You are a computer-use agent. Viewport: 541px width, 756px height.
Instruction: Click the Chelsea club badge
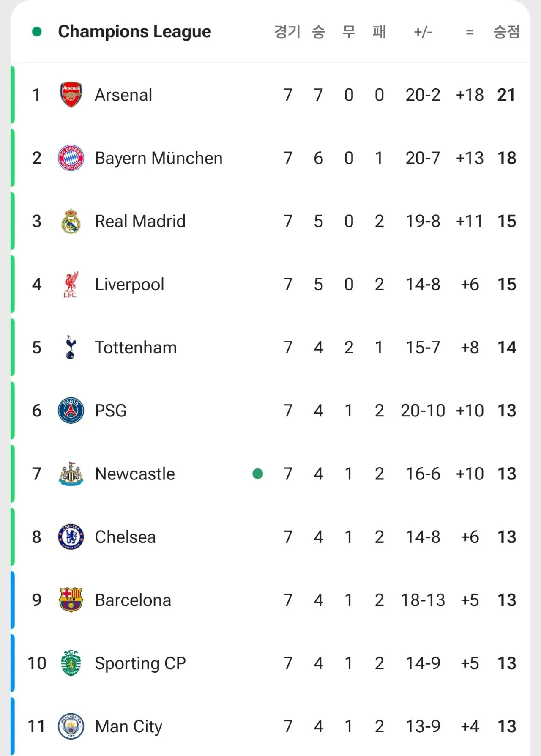(x=71, y=537)
